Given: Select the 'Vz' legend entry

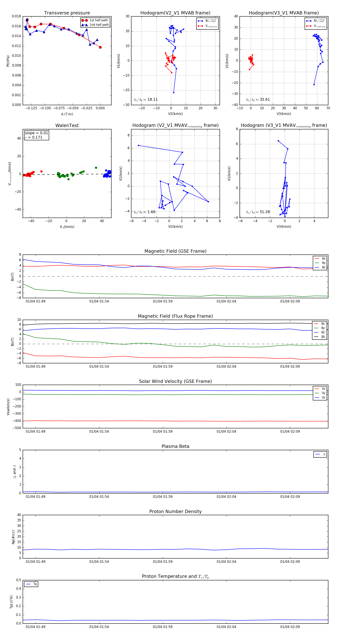Looking at the screenshot, I should [320, 398].
